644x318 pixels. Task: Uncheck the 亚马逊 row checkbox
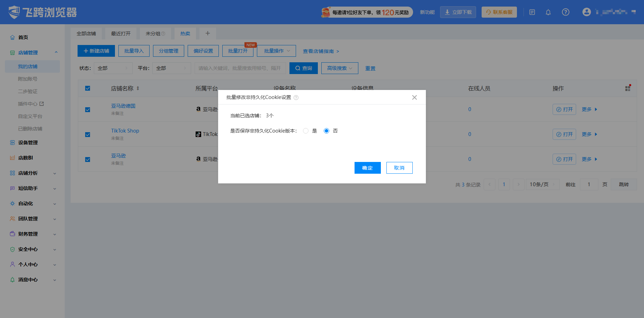point(88,160)
